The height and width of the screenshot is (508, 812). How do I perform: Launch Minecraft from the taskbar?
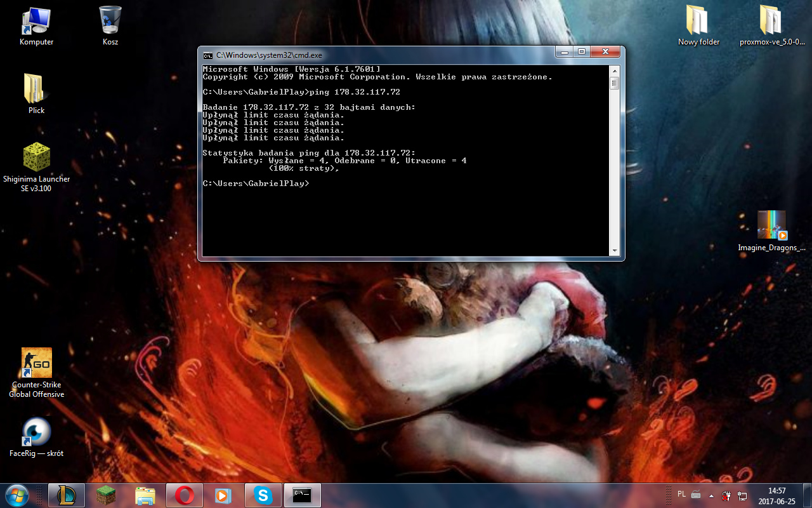click(x=106, y=495)
